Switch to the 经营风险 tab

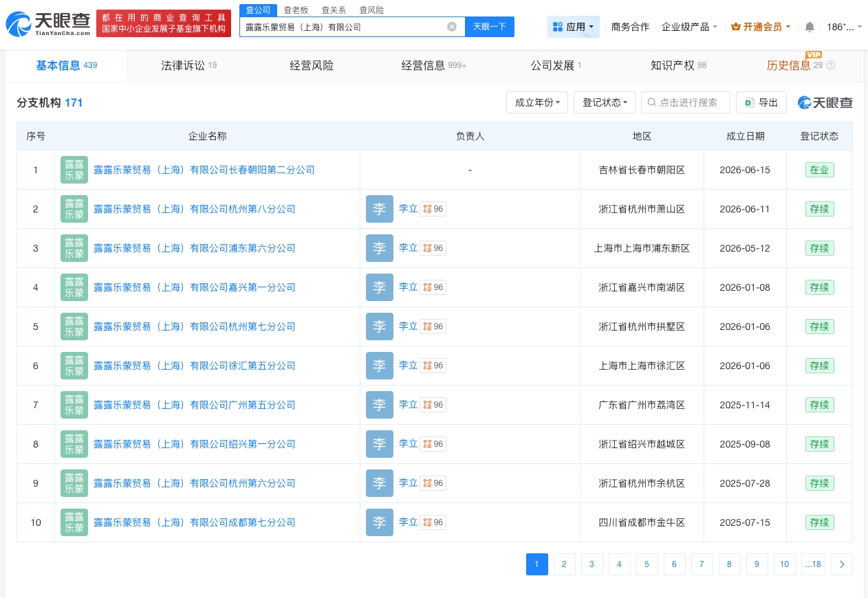(x=312, y=66)
